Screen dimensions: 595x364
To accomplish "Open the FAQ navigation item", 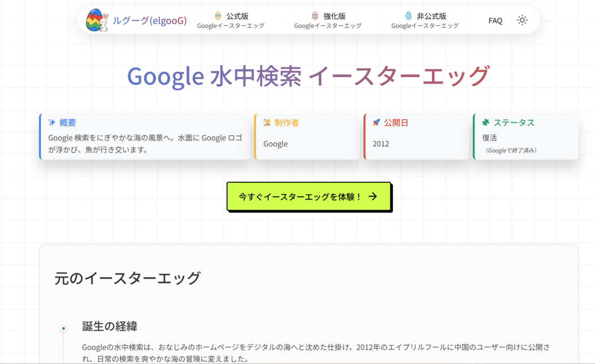I will tap(495, 20).
